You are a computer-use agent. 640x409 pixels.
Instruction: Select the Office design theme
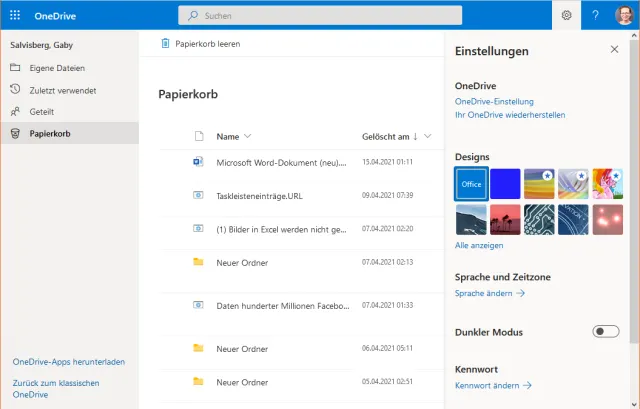click(x=471, y=184)
